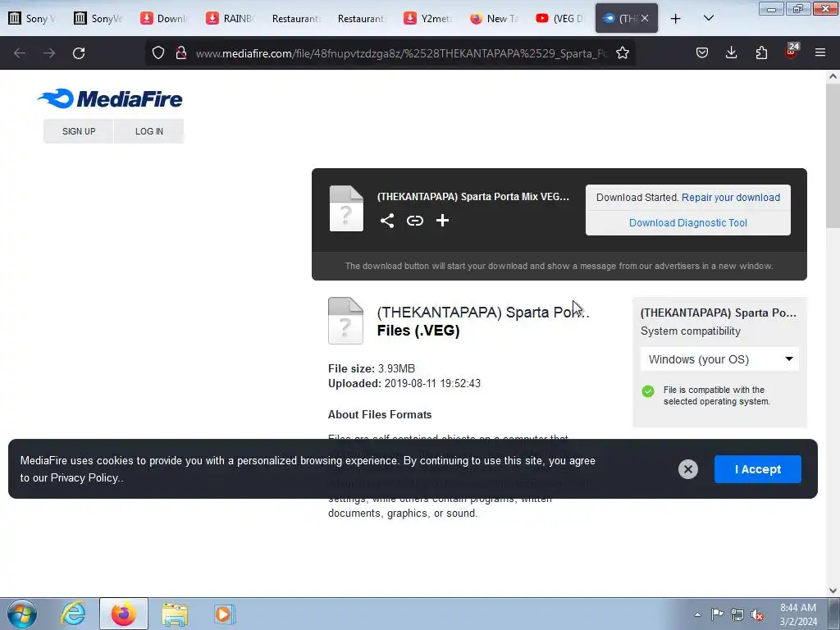Switch to the Downl tab
Image resolution: width=840 pixels, height=630 pixels.
point(164,19)
